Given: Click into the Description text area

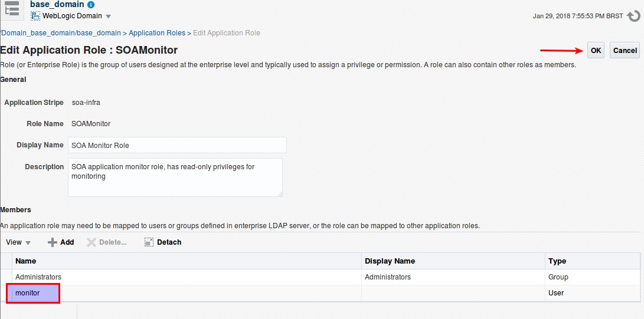Looking at the screenshot, I should tap(175, 177).
